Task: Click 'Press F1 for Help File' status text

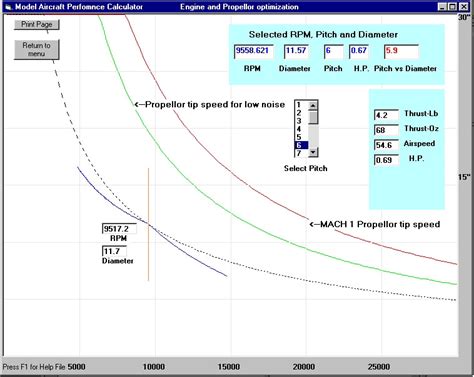Action: (x=34, y=367)
